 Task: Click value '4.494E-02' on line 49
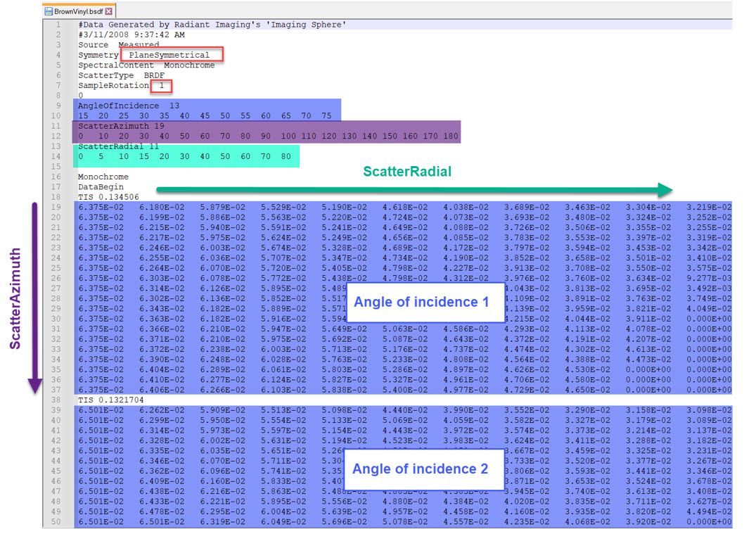(x=709, y=511)
